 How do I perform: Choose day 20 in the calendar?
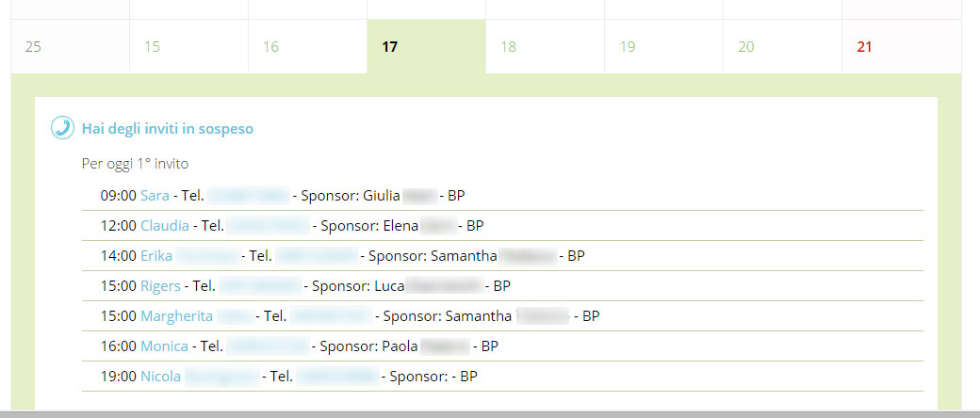click(x=782, y=47)
